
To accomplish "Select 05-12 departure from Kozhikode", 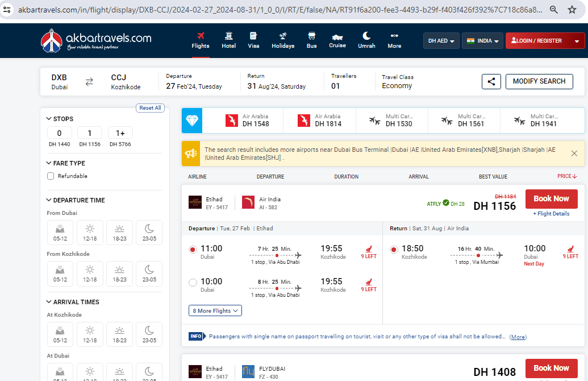I will [60, 274].
